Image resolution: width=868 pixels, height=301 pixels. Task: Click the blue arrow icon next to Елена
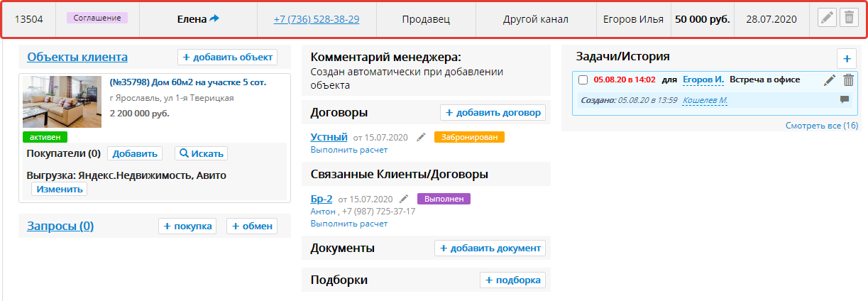(x=215, y=19)
